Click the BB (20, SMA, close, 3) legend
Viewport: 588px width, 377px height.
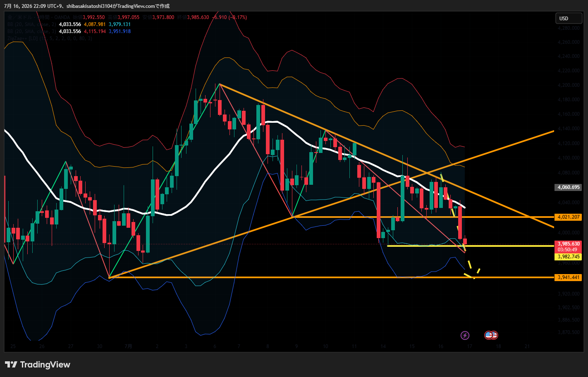[32, 31]
